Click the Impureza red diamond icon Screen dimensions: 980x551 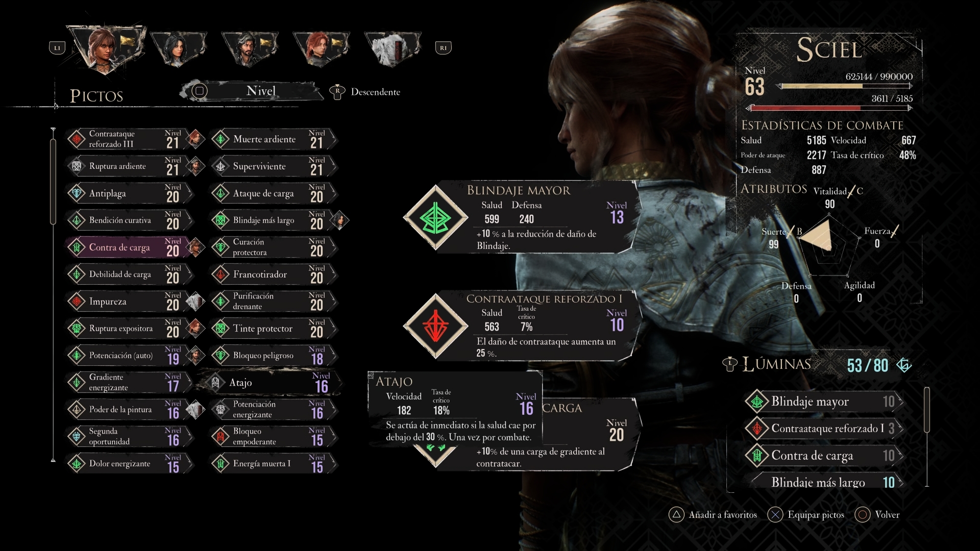(77, 302)
